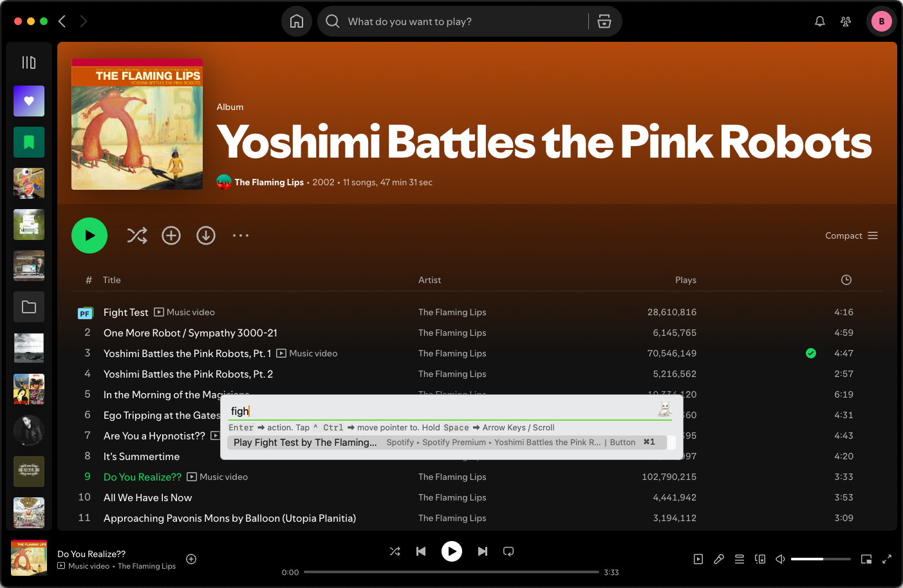The width and height of the screenshot is (903, 588).
Task: Open the Artist column header
Action: (x=430, y=280)
